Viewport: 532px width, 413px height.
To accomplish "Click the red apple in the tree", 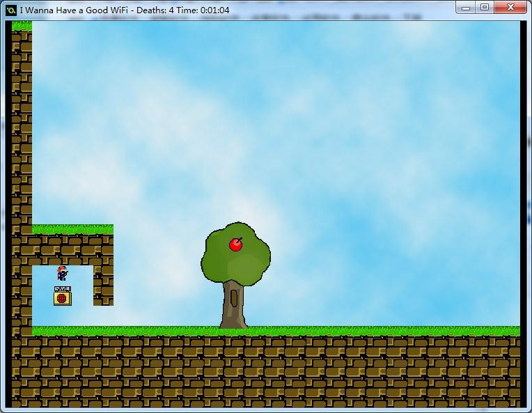I will click(x=236, y=244).
